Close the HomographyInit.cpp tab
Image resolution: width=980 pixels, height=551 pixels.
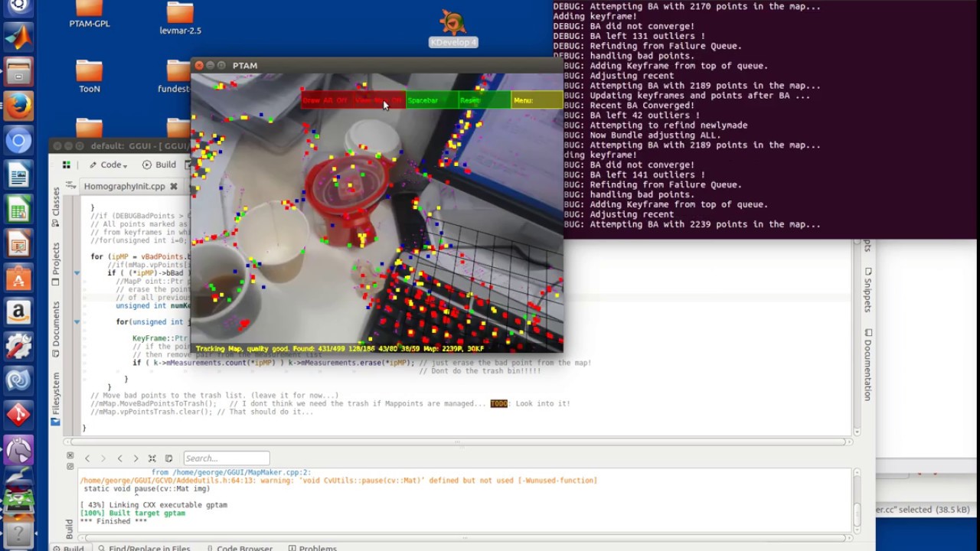174,186
